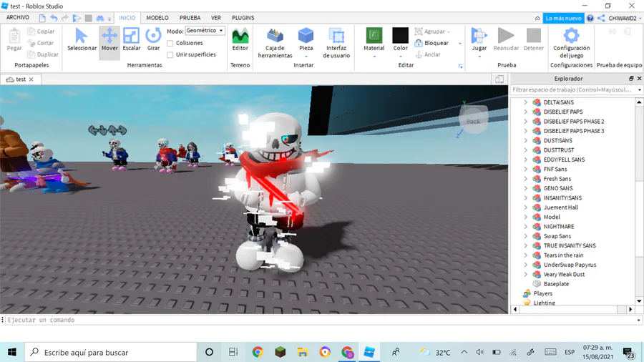Enable the Unir superficies checkbox
644x362 pixels.
click(x=170, y=54)
